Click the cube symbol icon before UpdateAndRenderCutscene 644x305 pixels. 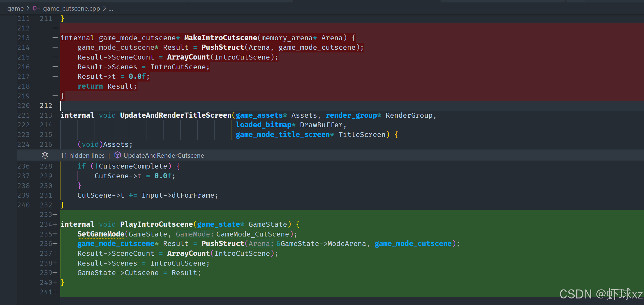tap(117, 155)
